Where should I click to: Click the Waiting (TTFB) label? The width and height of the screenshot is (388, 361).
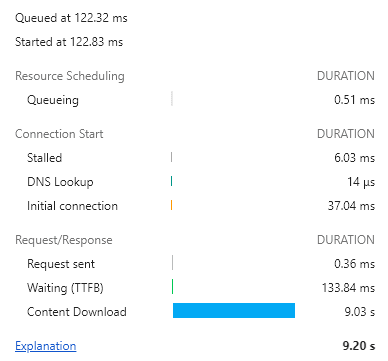pyautogui.click(x=65, y=288)
